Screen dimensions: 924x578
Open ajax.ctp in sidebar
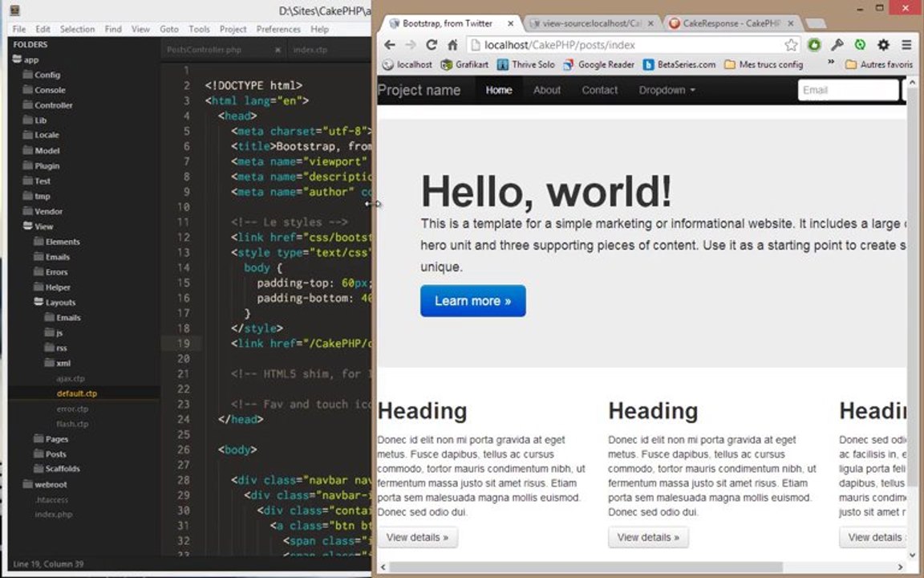point(71,378)
